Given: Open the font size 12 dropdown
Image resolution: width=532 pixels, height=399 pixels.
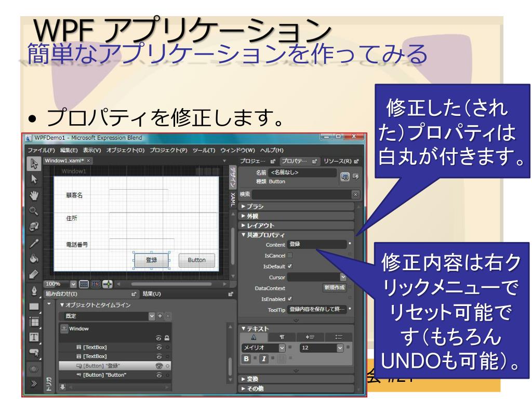Looking at the screenshot, I should [340, 348].
